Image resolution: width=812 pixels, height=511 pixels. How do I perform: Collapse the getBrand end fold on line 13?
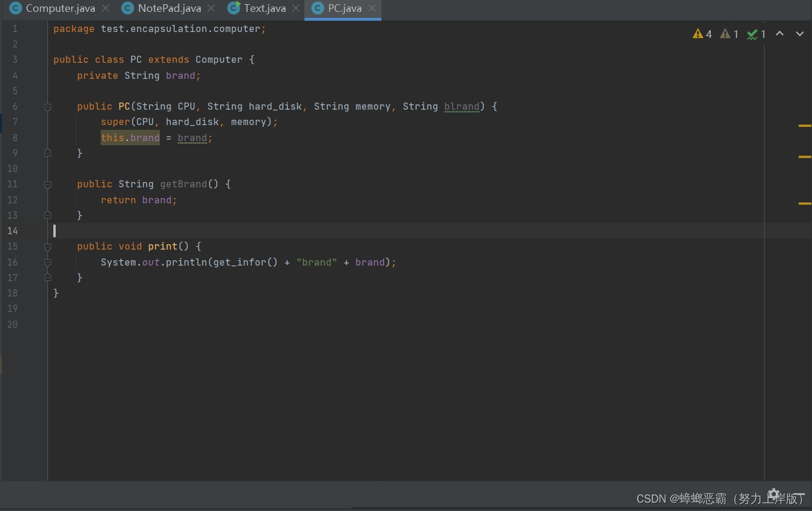(x=47, y=215)
